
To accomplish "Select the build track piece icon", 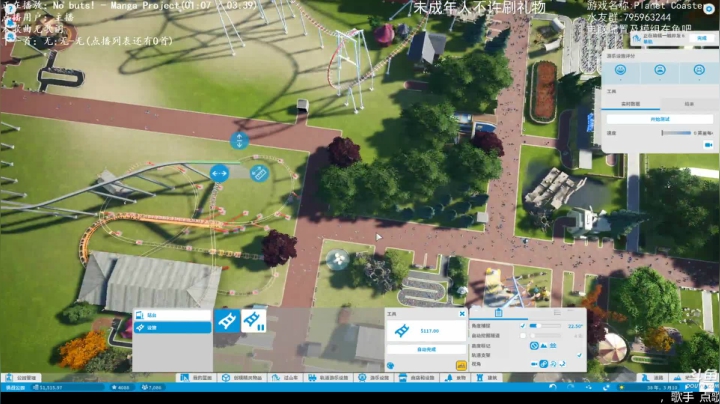I will 227,321.
